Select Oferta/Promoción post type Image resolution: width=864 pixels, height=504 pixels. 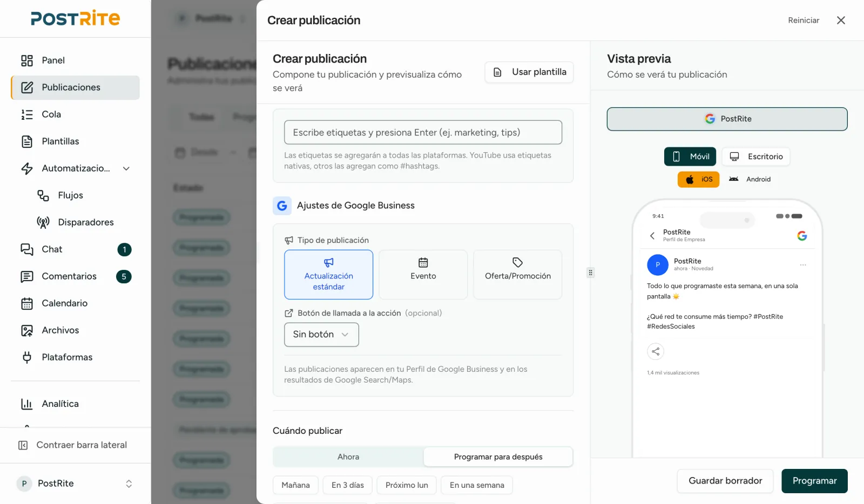click(517, 275)
